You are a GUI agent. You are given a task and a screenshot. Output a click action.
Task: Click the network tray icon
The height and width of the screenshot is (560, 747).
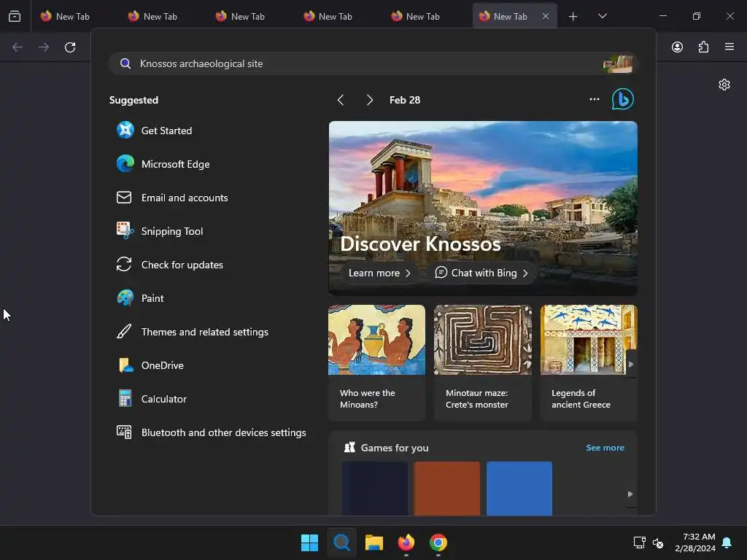point(639,542)
